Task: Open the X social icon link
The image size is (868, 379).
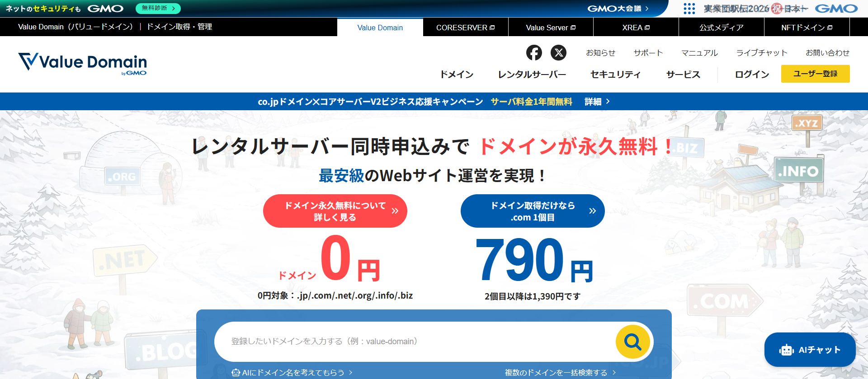Action: click(559, 53)
